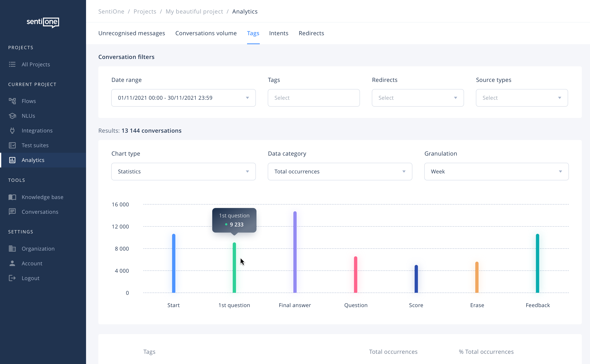The image size is (590, 364).
Task: Open the Data category Total occurrences dropdown
Action: [x=340, y=171]
